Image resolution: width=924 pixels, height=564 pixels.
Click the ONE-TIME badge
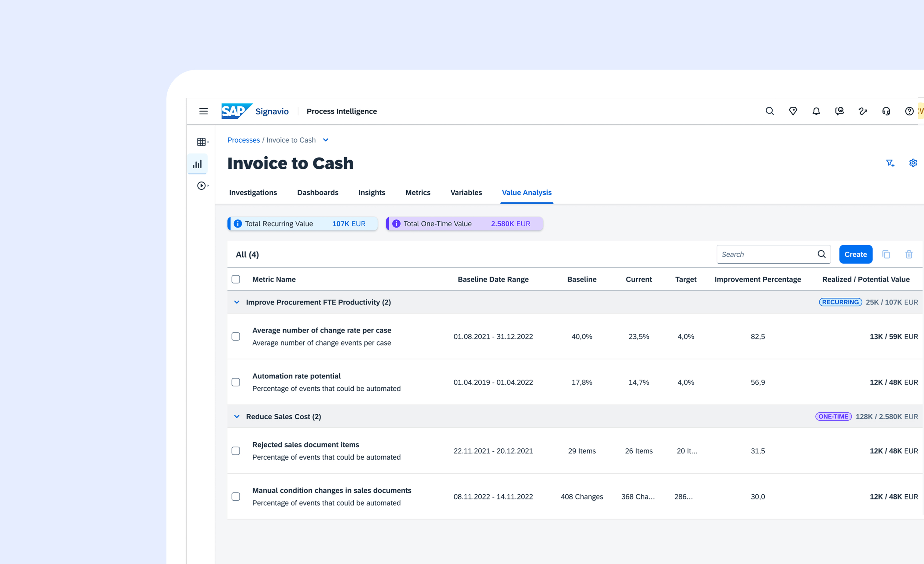pos(833,417)
